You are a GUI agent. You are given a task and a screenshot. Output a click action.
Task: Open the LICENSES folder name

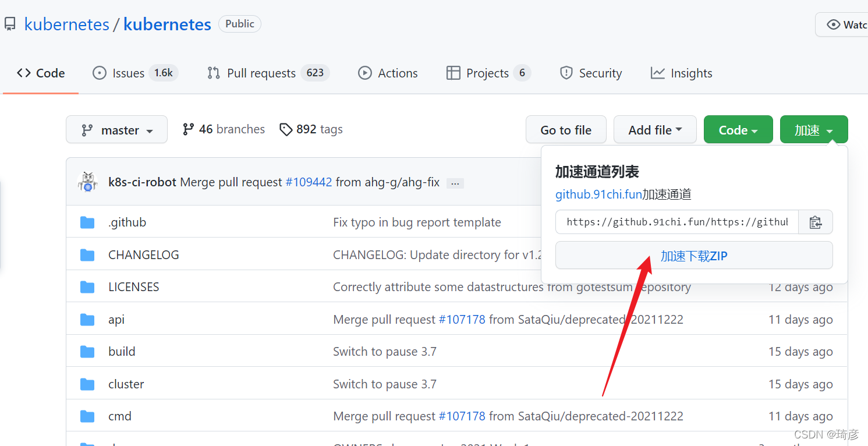[134, 287]
